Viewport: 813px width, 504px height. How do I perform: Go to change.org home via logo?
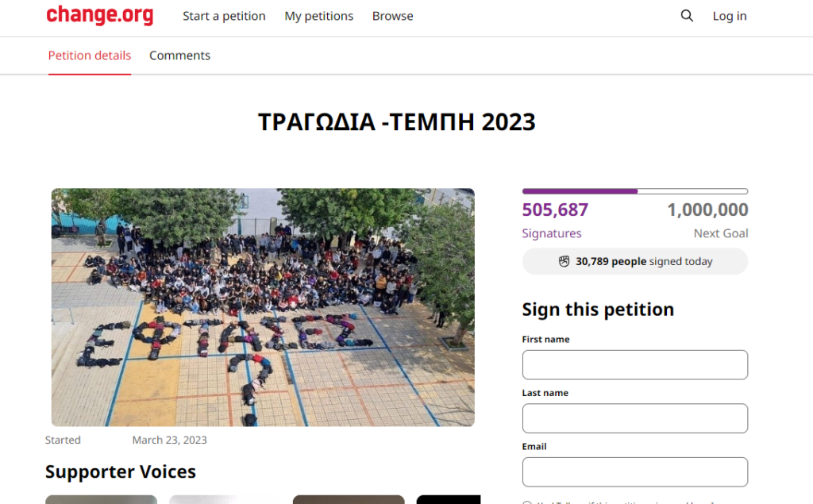(99, 15)
